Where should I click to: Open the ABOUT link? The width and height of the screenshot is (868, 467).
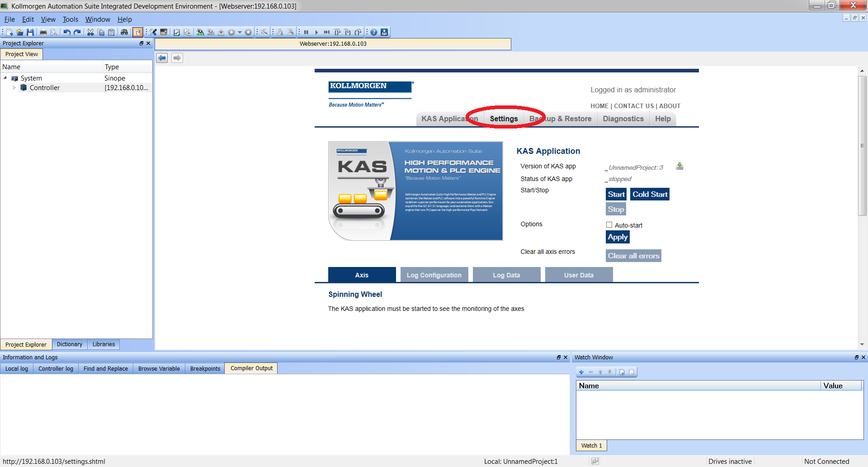tap(670, 106)
